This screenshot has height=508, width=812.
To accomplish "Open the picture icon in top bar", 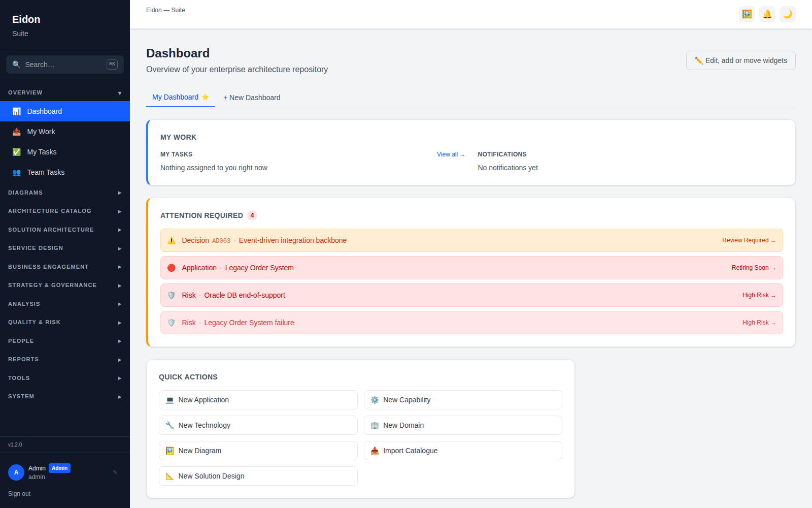I will 747,14.
